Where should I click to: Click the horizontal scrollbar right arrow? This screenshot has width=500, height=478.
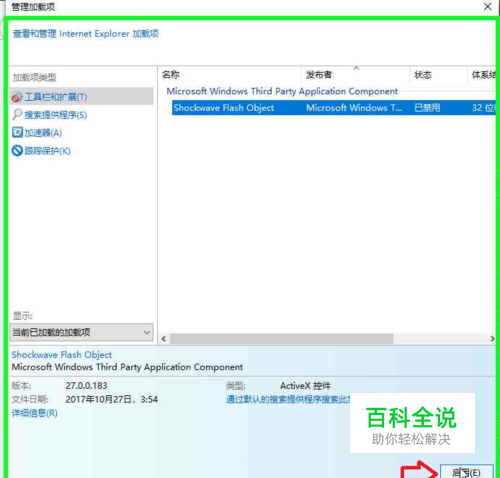click(x=492, y=339)
